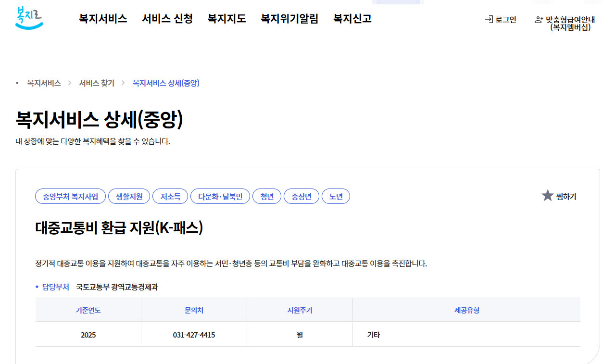Screen dimensions: 615x364
Task: Click the 지원주기 column header
Action: click(300, 310)
